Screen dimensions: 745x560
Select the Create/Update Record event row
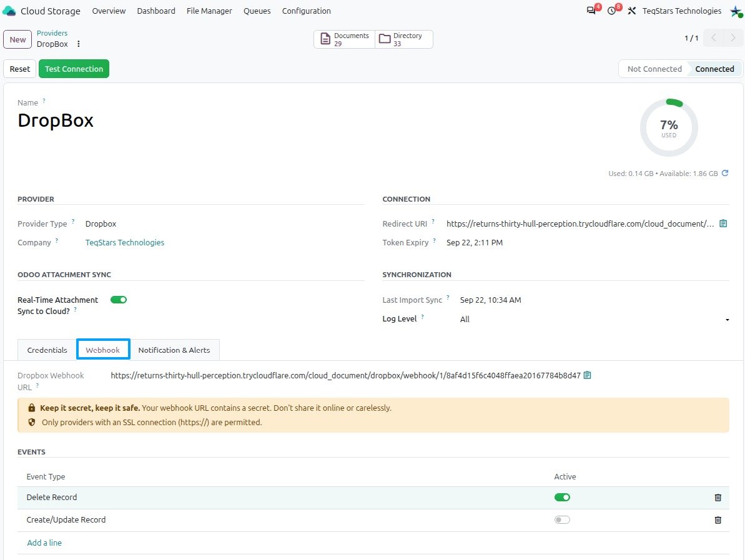pyautogui.click(x=373, y=519)
